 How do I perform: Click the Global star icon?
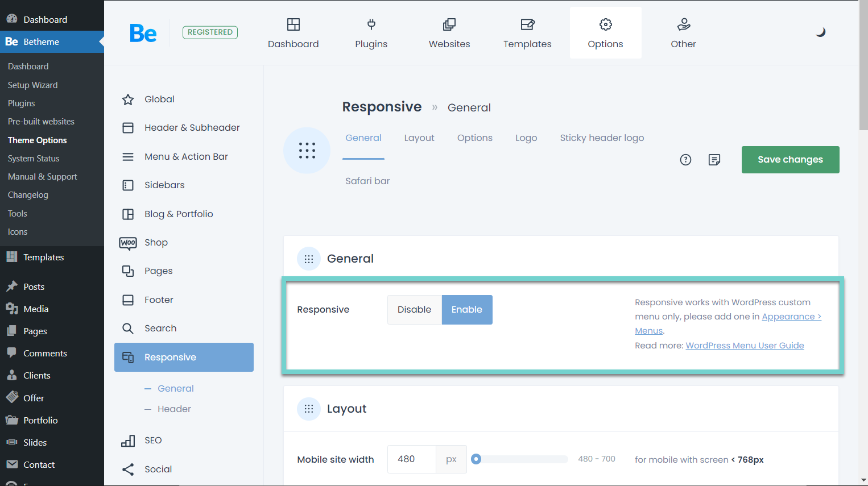pos(128,99)
